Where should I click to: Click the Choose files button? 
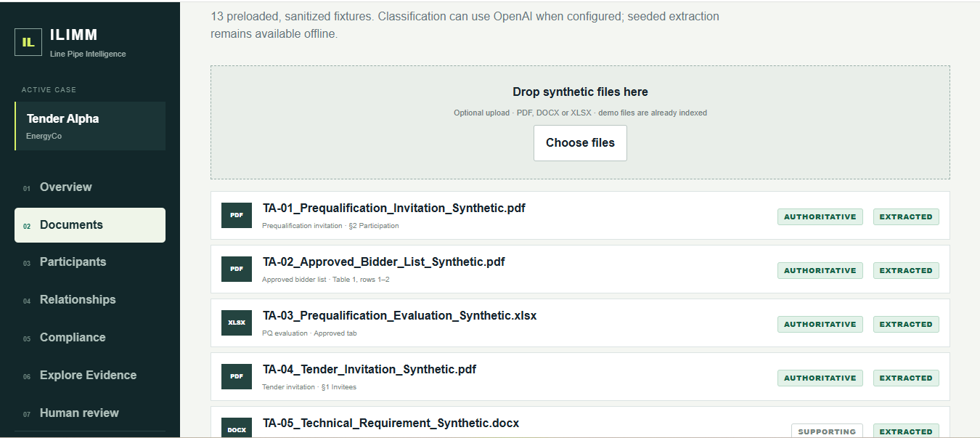click(580, 143)
